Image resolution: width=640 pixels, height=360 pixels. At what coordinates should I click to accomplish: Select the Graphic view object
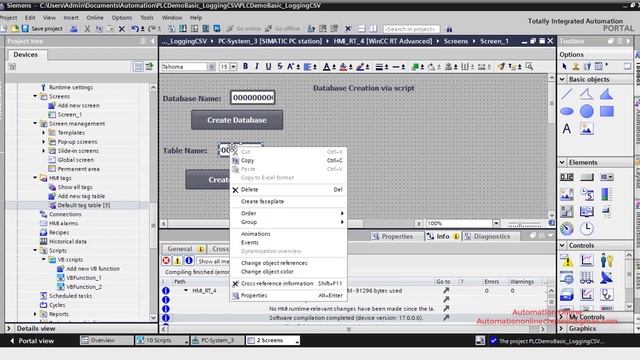click(x=587, y=129)
